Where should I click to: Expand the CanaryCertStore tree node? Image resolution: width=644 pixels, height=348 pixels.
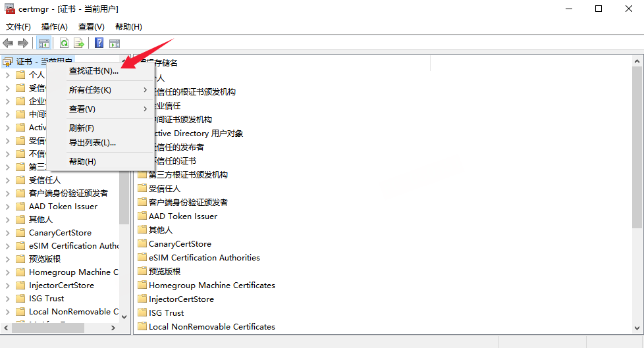click(7, 233)
